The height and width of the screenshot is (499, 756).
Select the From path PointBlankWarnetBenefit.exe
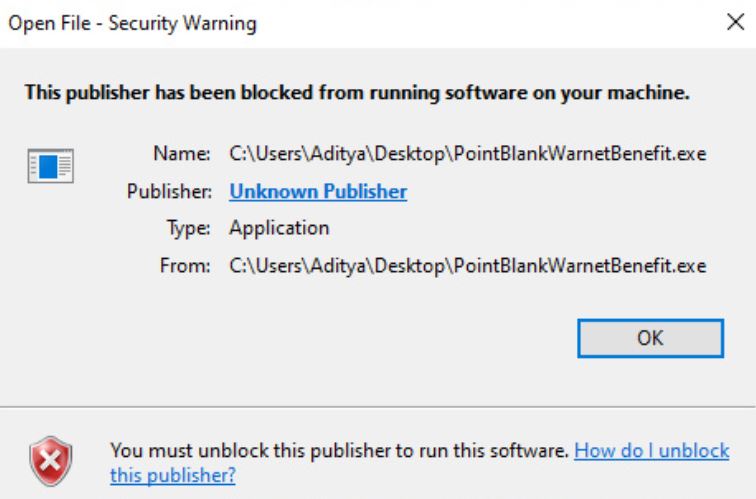pos(468,266)
